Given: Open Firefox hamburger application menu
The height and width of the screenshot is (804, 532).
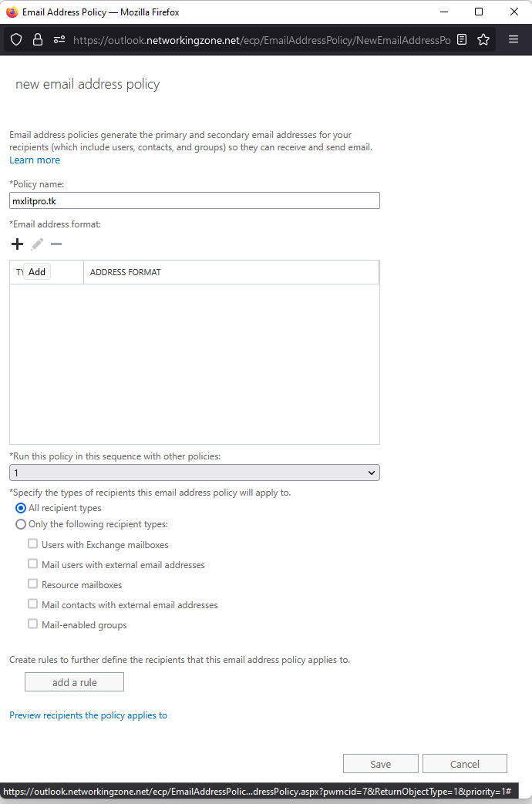Looking at the screenshot, I should 513,39.
